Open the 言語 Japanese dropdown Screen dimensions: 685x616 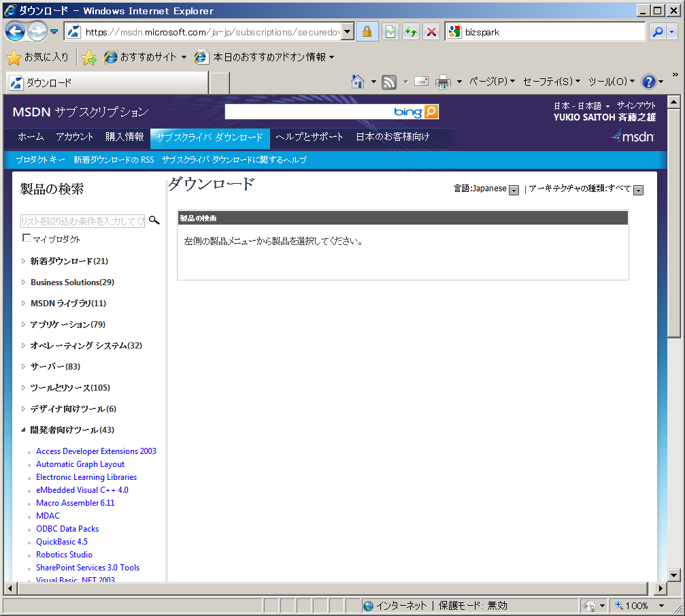(514, 190)
